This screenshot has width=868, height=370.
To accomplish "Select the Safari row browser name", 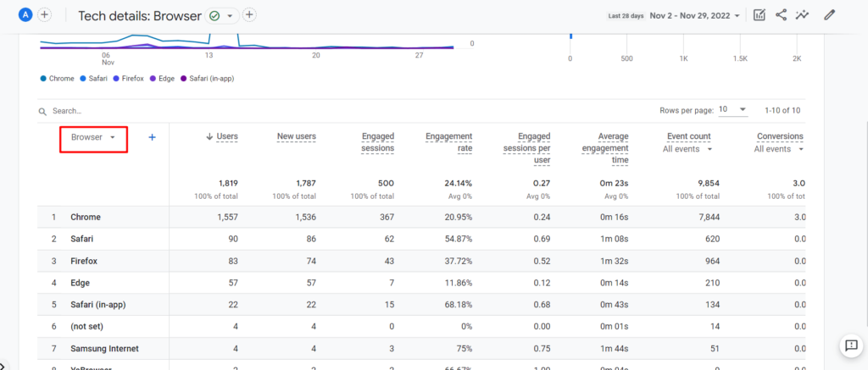I will tap(81, 239).
